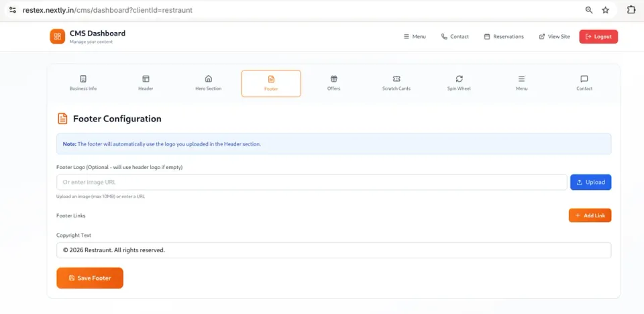Click the CMS Dashboard title text
The image size is (644, 314).
(97, 34)
